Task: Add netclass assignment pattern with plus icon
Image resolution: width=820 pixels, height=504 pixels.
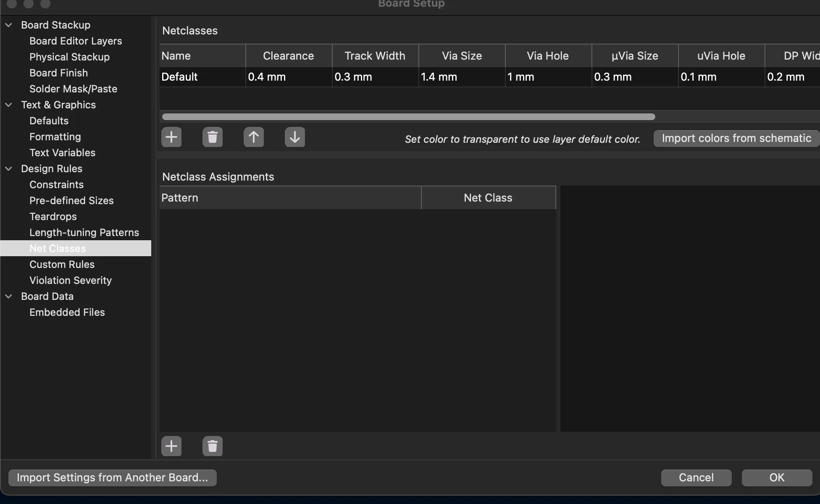Action: coord(171,446)
